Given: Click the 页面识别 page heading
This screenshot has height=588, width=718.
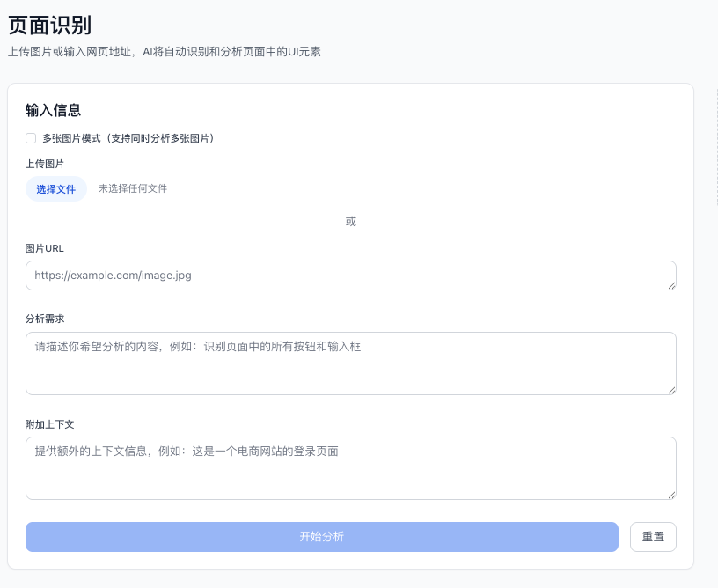Looking at the screenshot, I should [x=48, y=26].
